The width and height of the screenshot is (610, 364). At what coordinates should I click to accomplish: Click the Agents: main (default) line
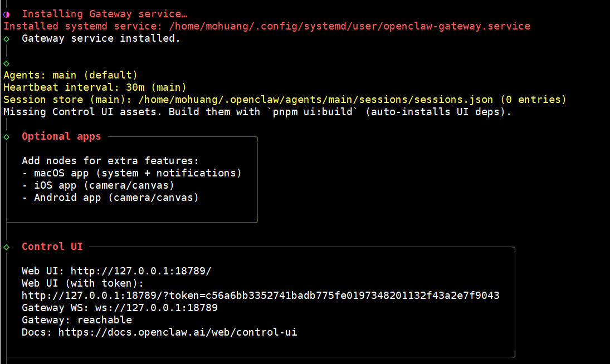point(70,75)
